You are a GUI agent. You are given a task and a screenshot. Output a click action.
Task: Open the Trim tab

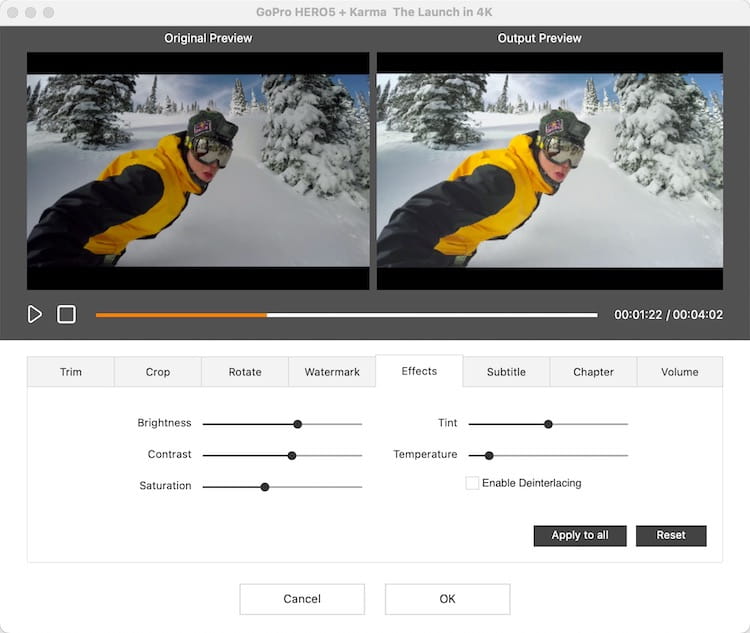coord(71,372)
